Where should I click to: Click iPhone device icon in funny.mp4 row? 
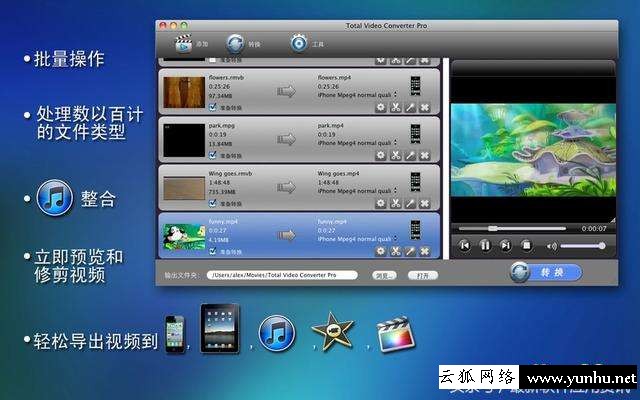pyautogui.click(x=416, y=230)
